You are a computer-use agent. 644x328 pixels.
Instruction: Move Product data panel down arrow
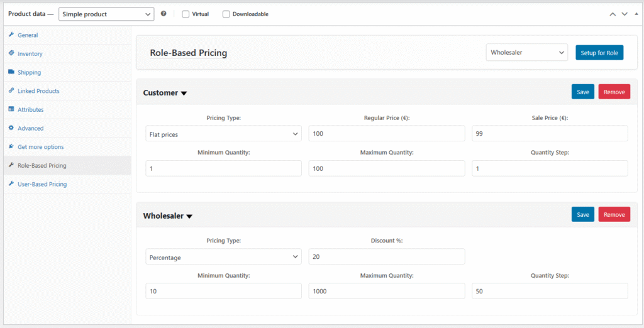(625, 14)
